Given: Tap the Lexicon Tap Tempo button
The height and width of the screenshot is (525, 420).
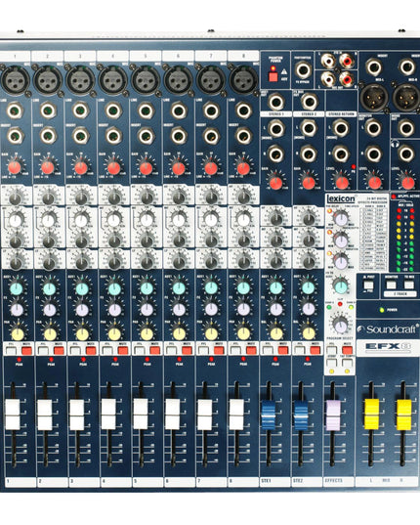Looking at the screenshot, I should [x=348, y=363].
